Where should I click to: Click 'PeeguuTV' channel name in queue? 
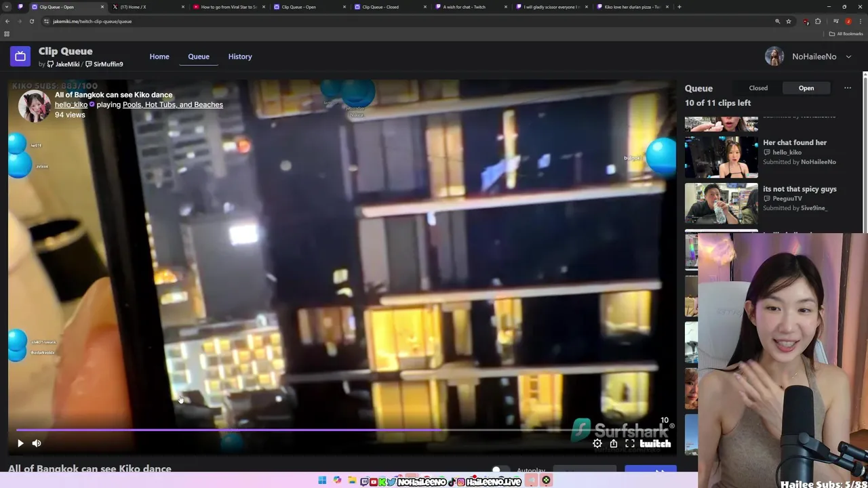tap(787, 199)
